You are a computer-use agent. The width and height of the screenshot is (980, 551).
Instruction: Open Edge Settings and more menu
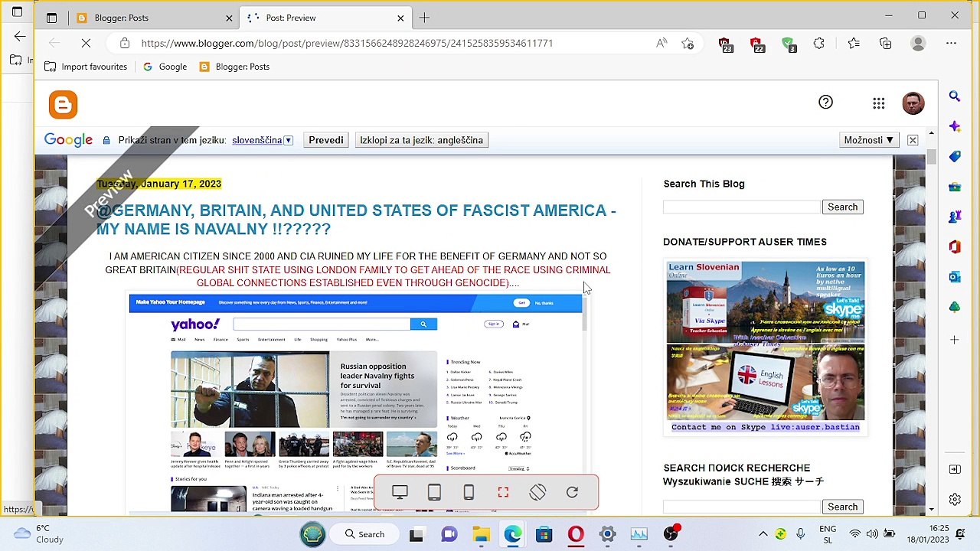[x=951, y=44]
